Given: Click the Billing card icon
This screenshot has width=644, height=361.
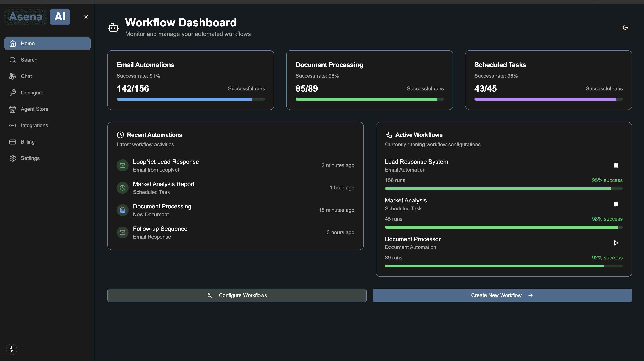Looking at the screenshot, I should 12,142.
